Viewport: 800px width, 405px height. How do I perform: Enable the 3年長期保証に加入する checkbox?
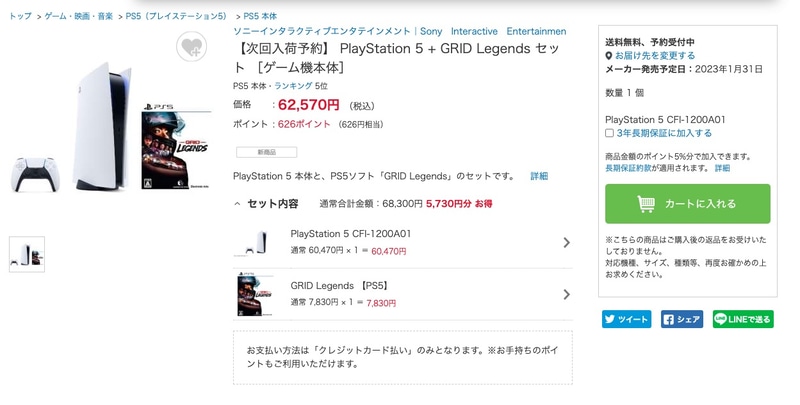[609, 133]
